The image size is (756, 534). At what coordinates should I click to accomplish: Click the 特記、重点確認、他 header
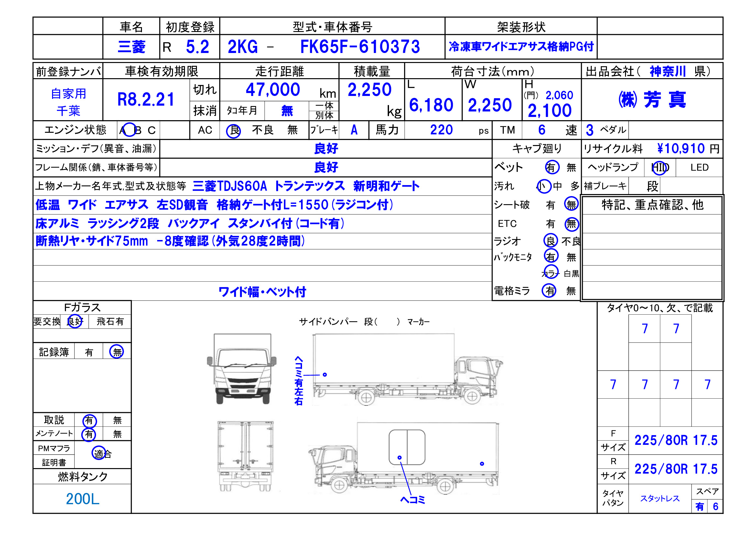[652, 205]
